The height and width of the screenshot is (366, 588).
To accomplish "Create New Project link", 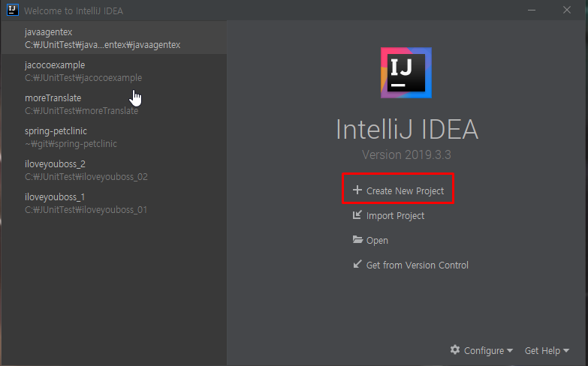I will pos(405,191).
